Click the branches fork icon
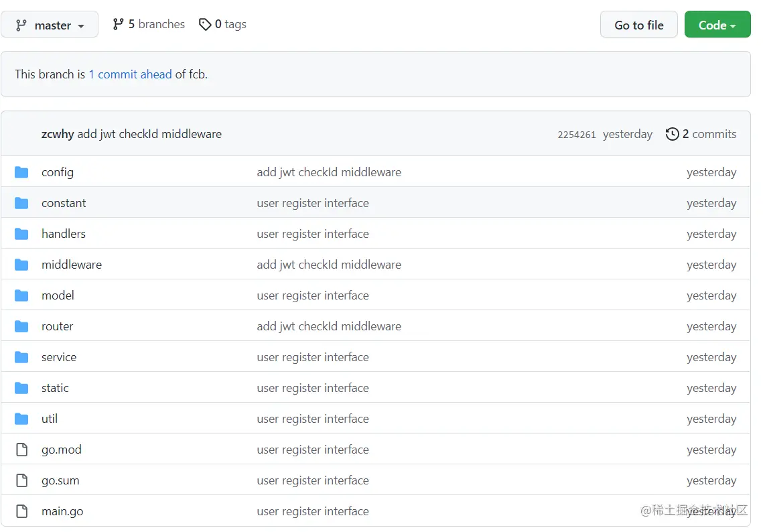 click(119, 24)
